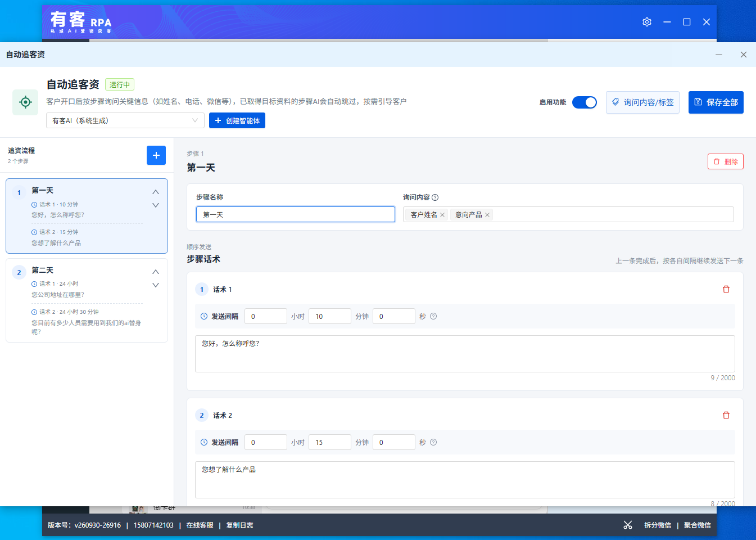
Task: Click the clock icon in 话术 2 发送间隔
Action: [204, 442]
